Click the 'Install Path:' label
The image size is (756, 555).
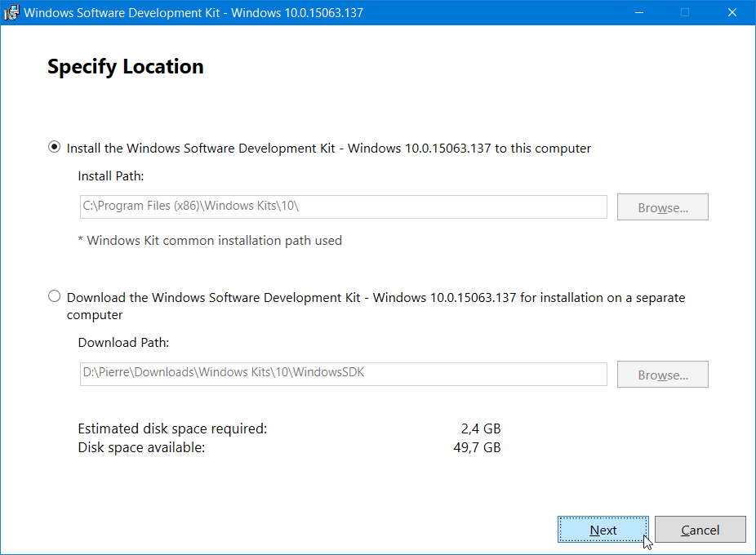[111, 176]
